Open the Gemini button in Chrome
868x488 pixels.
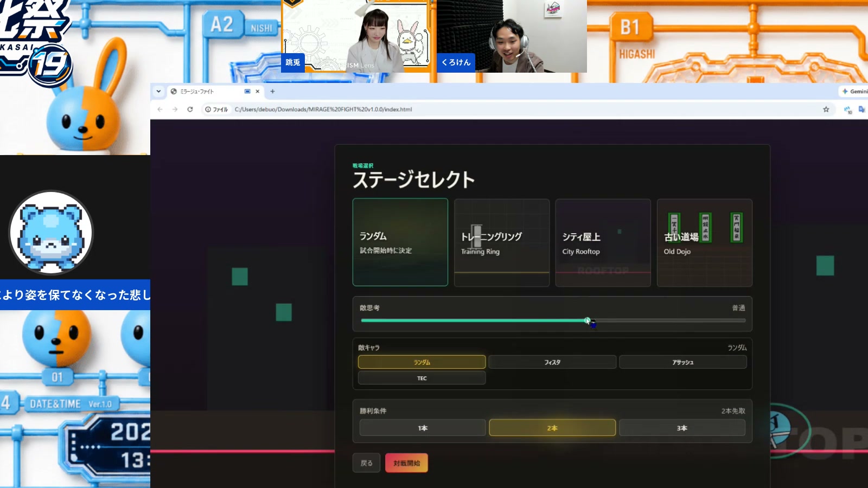click(854, 91)
